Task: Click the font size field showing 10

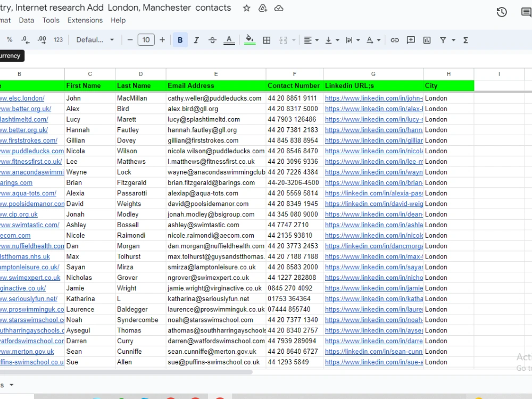Action: [x=146, y=40]
